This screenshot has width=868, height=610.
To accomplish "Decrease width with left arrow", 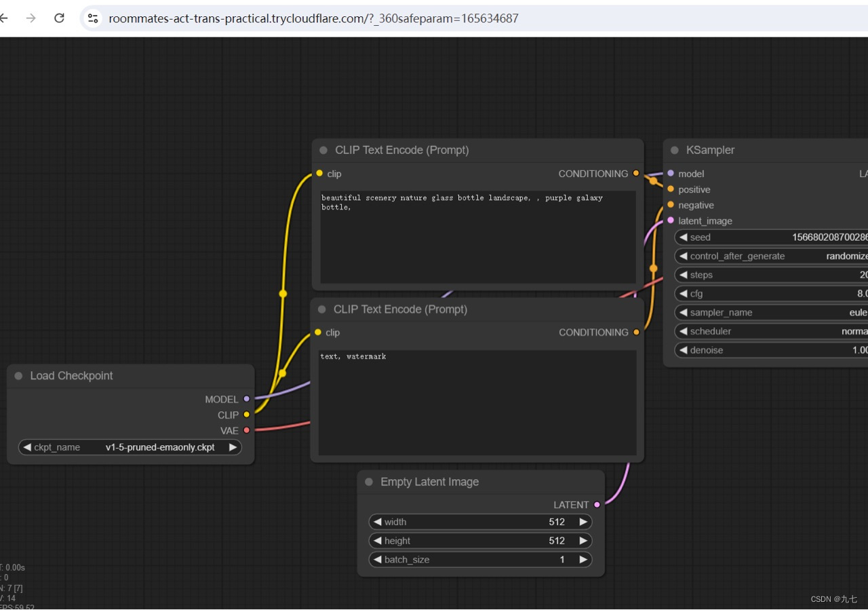I will (x=377, y=522).
